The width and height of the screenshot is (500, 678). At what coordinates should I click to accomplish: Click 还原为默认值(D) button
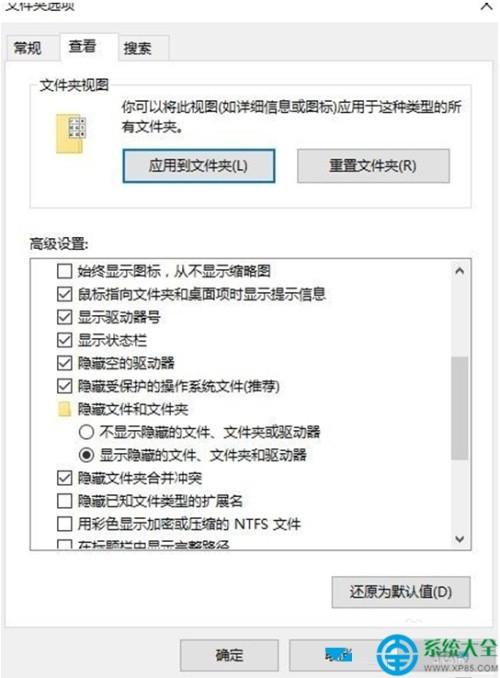[x=401, y=592]
